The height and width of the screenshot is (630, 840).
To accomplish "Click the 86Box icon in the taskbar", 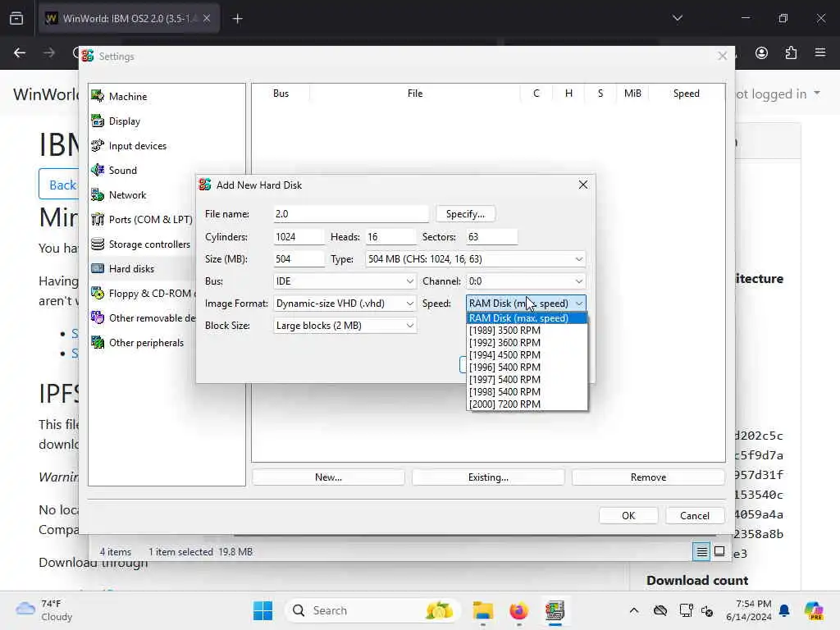I will 555,610.
